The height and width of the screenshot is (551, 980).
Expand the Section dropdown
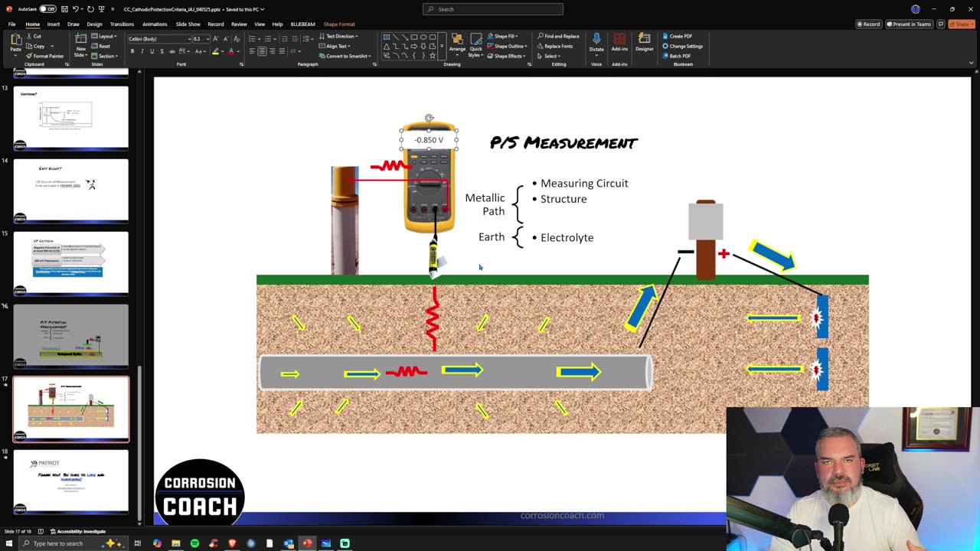pyautogui.click(x=106, y=56)
